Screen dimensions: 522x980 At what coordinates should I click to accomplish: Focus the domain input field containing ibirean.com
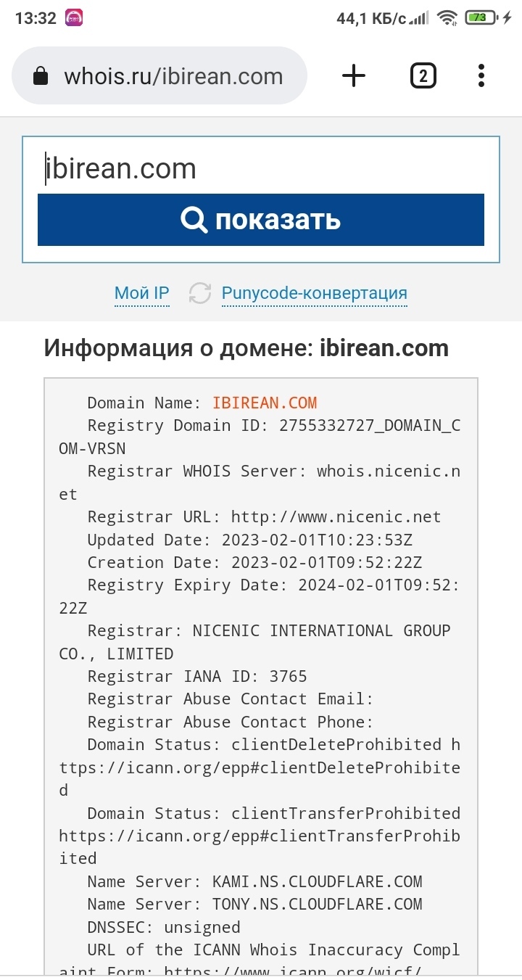(x=261, y=168)
